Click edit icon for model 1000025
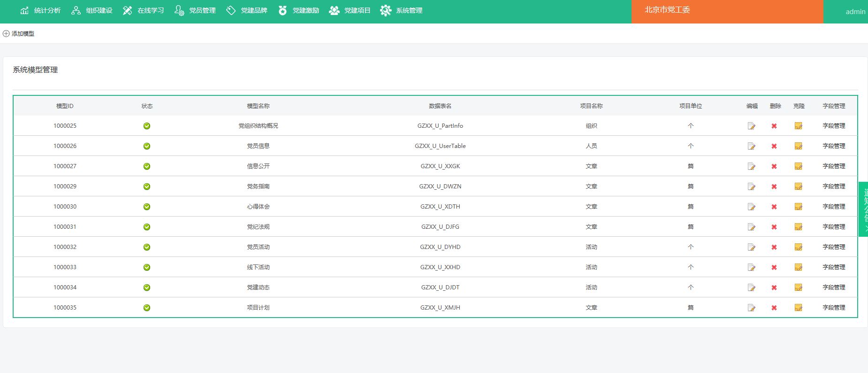Viewport: 868px width, 373px height. (x=752, y=126)
